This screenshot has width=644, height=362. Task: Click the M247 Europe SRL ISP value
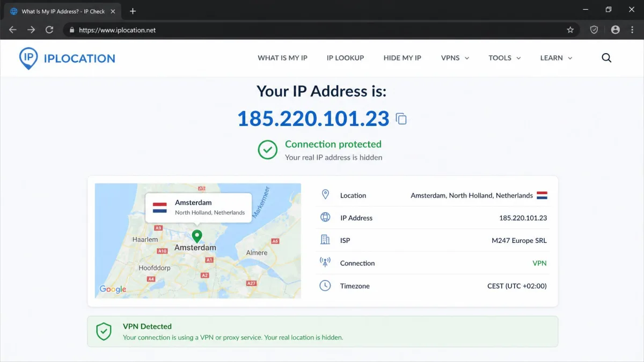click(x=519, y=240)
